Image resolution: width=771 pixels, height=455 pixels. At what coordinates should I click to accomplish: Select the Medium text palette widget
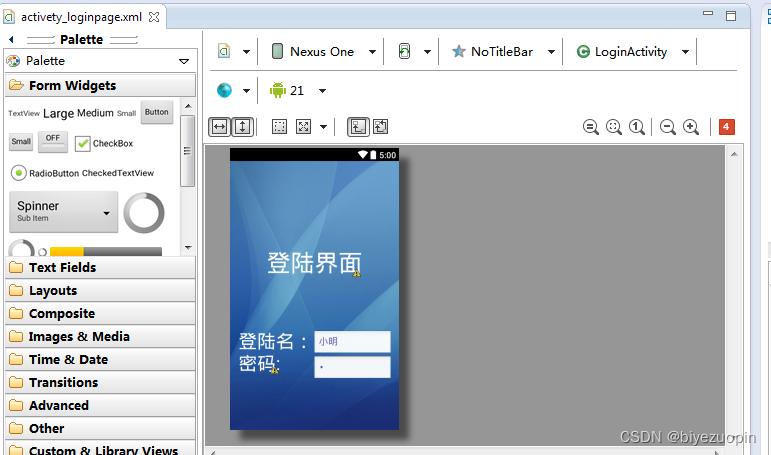pos(95,113)
